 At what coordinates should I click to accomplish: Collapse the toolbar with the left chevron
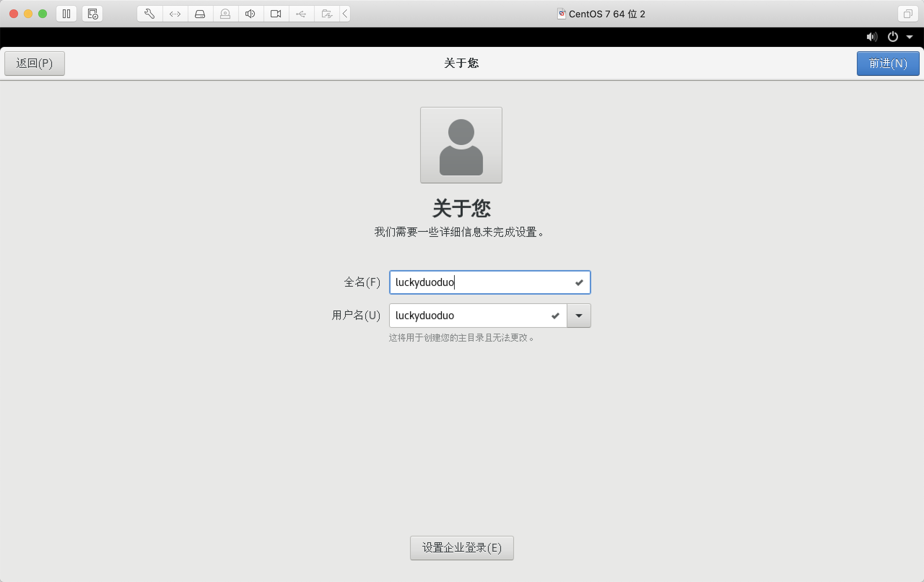345,14
